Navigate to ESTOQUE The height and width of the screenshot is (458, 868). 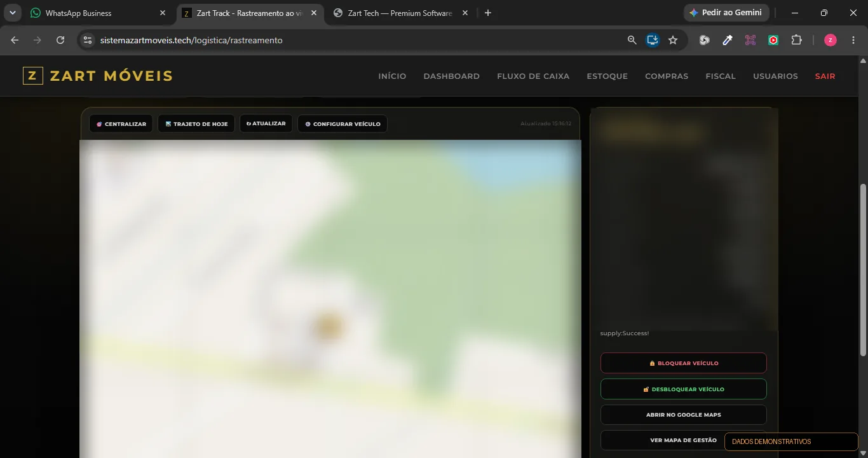pos(607,76)
